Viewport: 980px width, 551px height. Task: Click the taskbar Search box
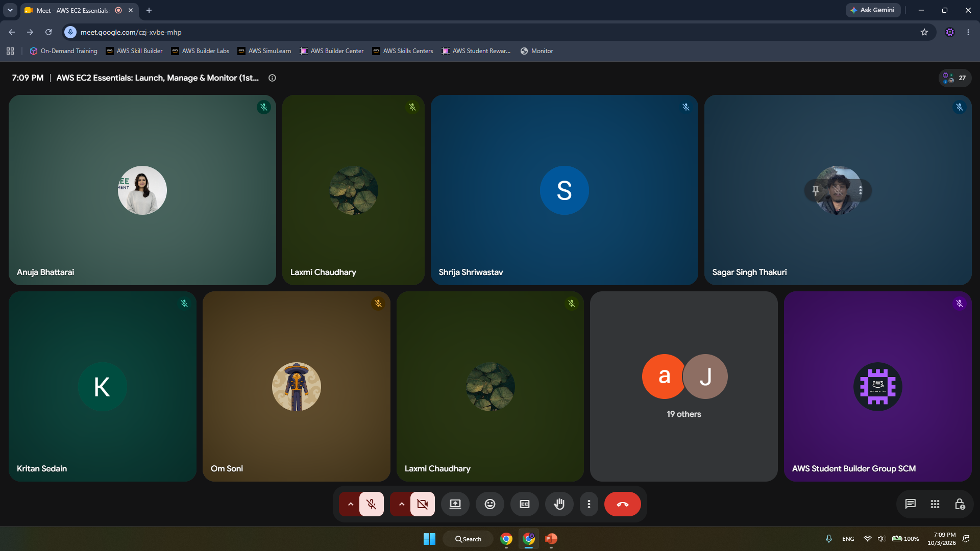(x=468, y=539)
